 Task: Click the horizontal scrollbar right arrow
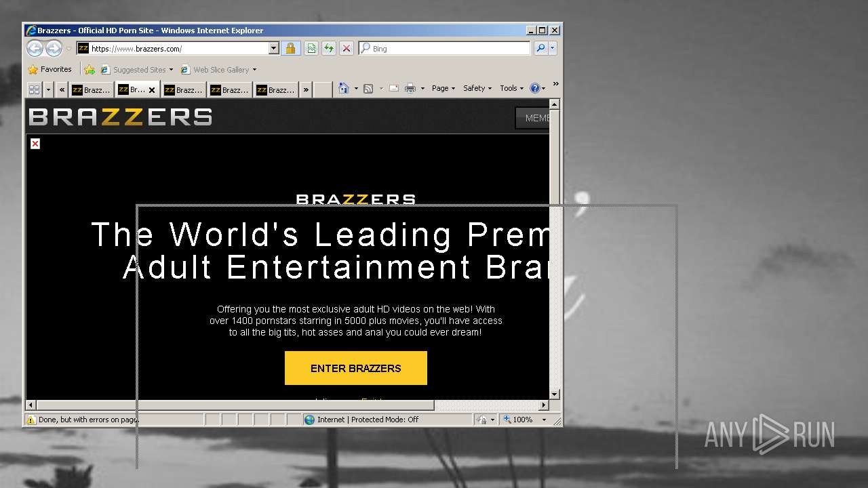tap(544, 405)
